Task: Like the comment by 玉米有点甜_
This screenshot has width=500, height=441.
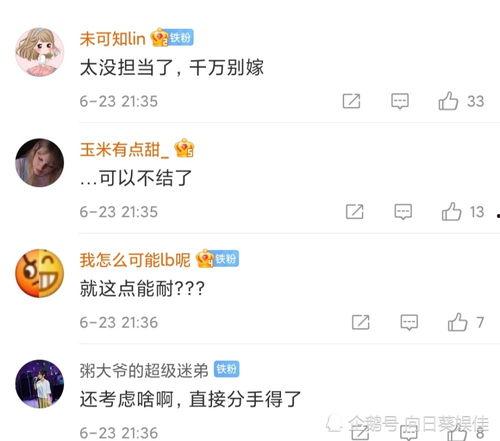Action: (451, 212)
